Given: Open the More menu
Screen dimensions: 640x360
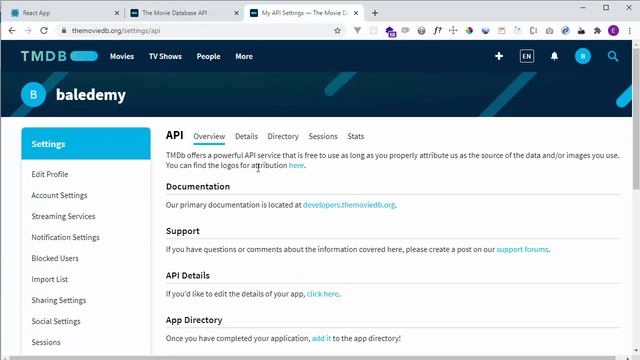Looking at the screenshot, I should pos(244,56).
